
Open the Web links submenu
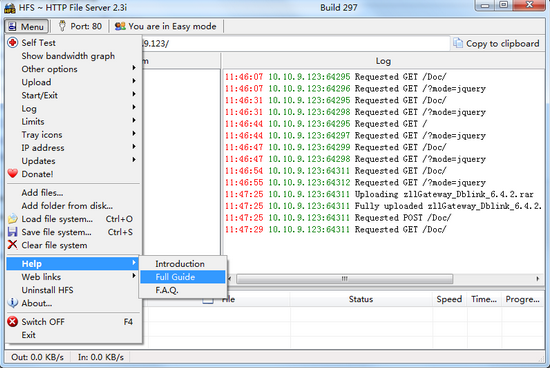click(x=73, y=277)
